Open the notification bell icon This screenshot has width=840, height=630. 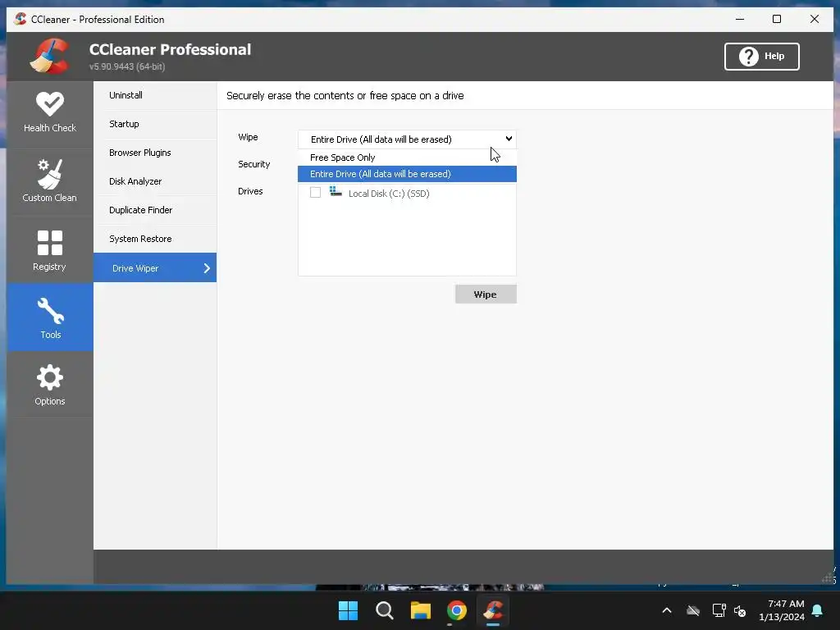pyautogui.click(x=818, y=610)
